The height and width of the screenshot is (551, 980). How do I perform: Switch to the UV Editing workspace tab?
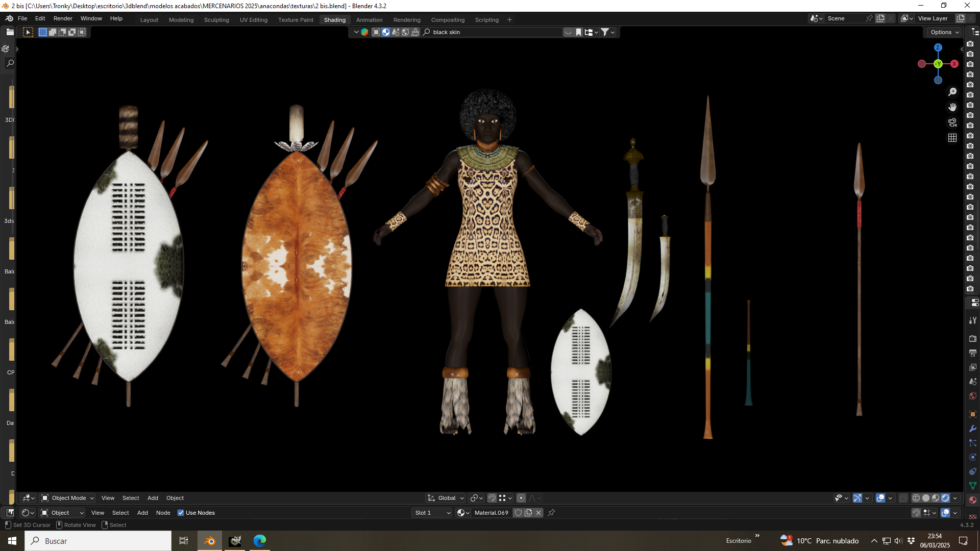(x=254, y=20)
